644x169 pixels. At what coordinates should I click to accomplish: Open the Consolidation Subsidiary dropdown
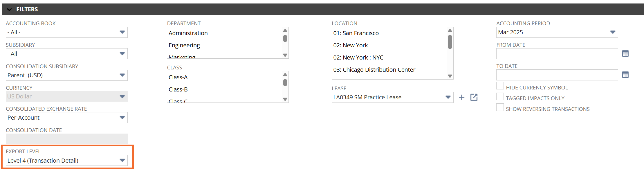pos(67,75)
